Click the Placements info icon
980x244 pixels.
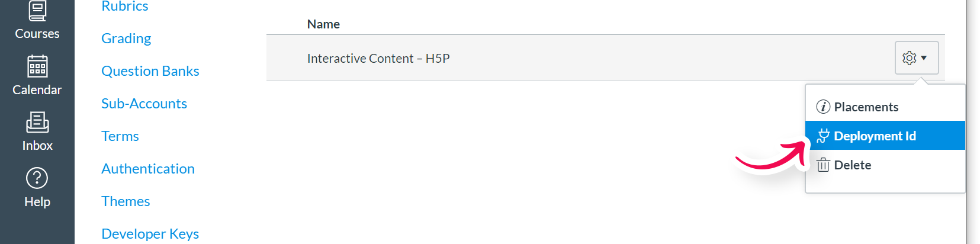[x=823, y=107]
